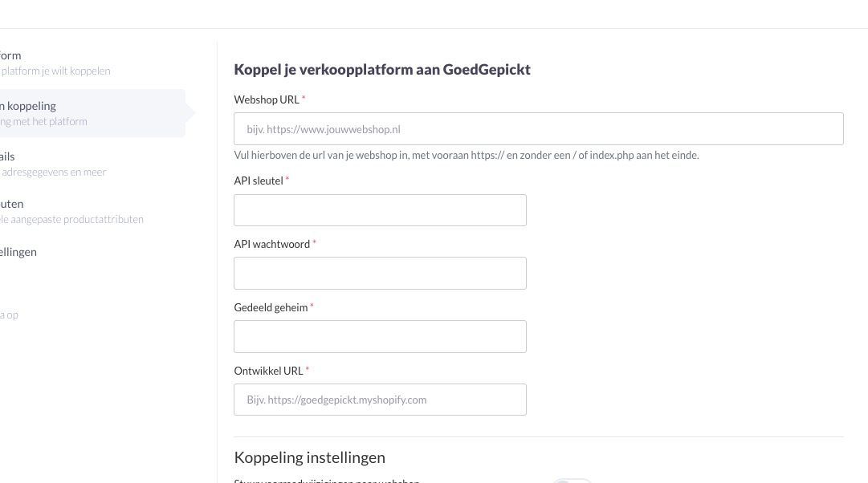Image resolution: width=868 pixels, height=483 pixels.
Task: Click the faded 'a op' sidebar link
Action: [x=9, y=315]
